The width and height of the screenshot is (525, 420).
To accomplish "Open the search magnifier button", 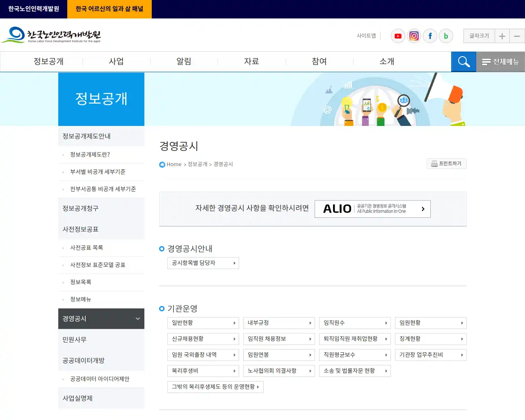I will tap(463, 62).
